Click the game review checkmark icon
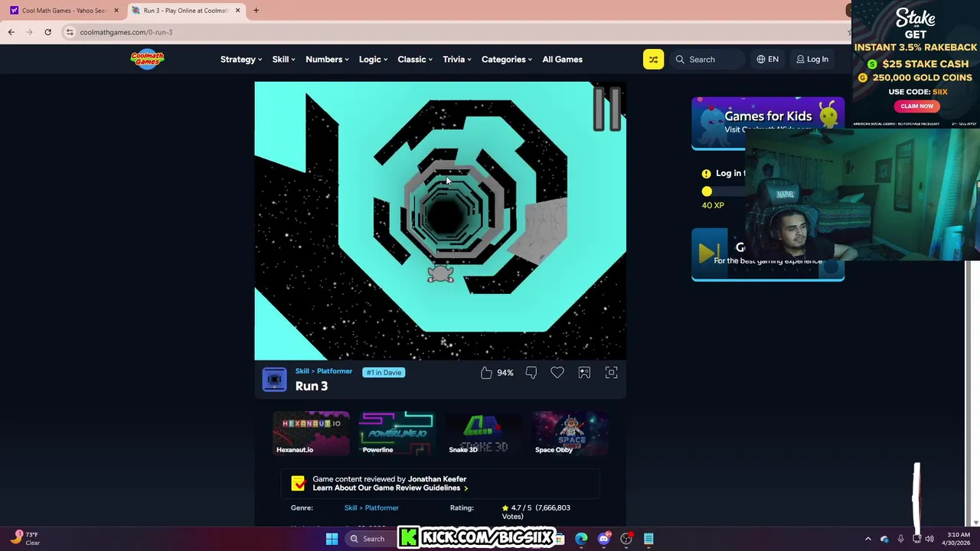The width and height of the screenshot is (980, 551). (298, 484)
